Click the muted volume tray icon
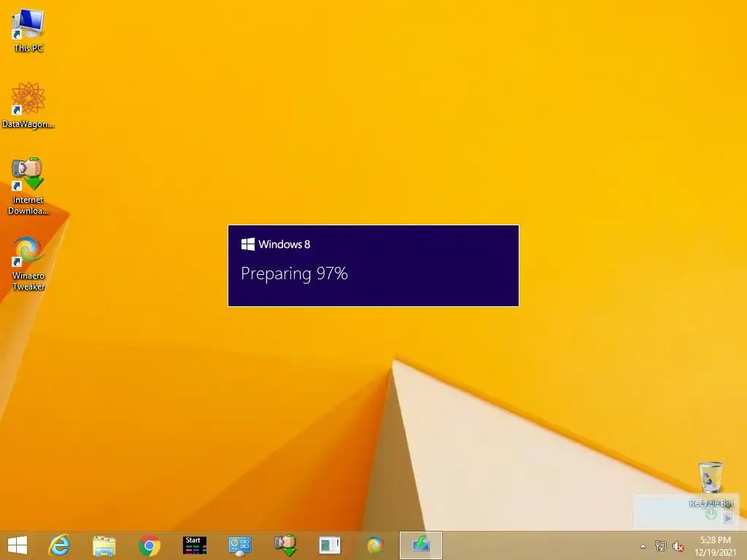Screen dimensions: 747x560 (678, 546)
